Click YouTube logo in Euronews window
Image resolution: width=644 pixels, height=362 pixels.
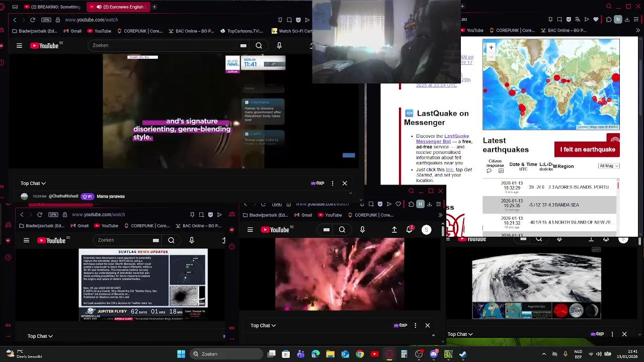pyautogui.click(x=46, y=45)
